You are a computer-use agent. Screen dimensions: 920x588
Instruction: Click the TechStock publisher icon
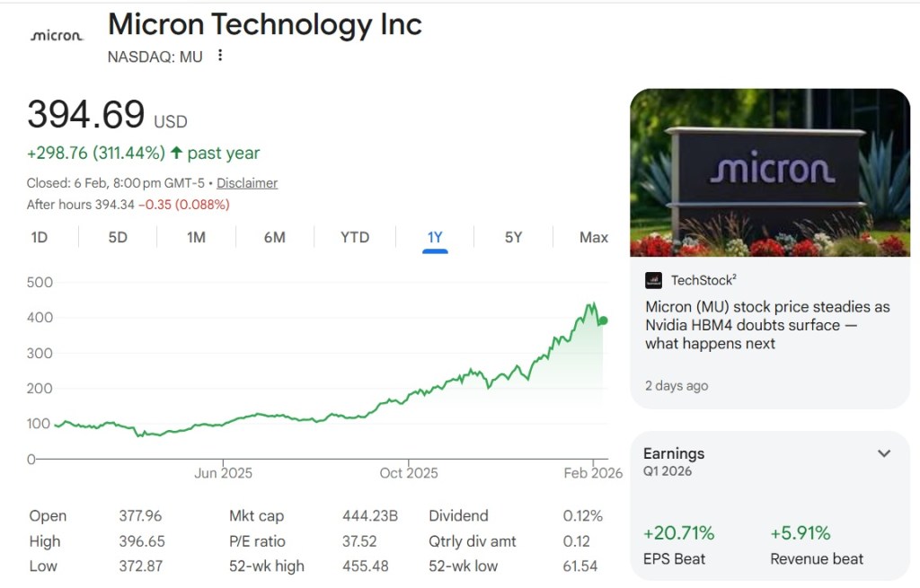[654, 280]
